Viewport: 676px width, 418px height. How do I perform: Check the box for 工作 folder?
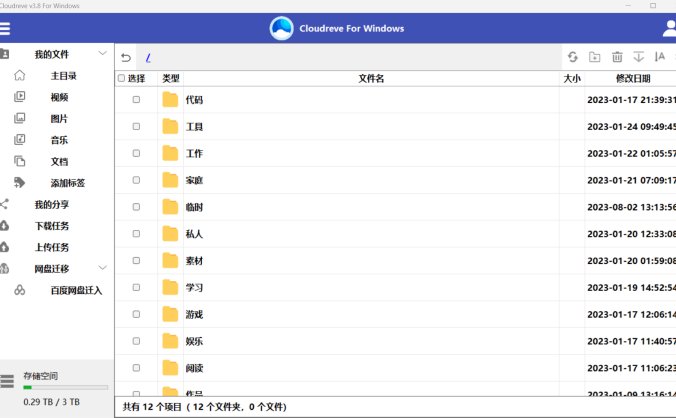136,153
